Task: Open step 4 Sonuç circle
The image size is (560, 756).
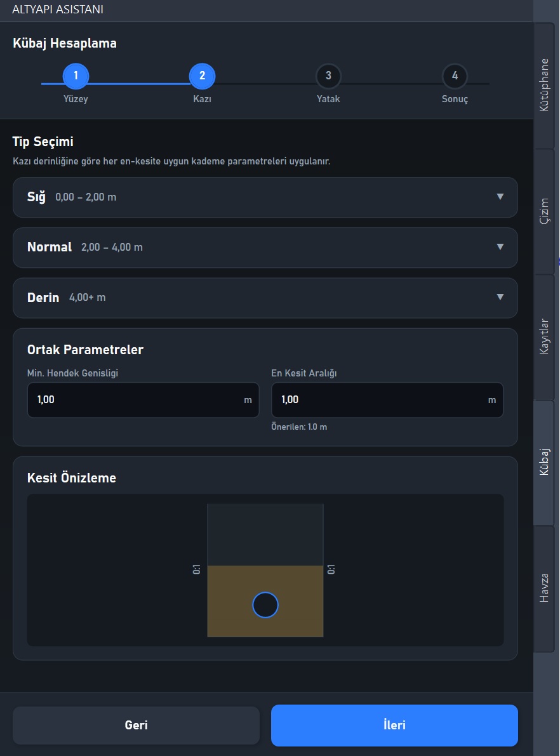Action: tap(455, 76)
